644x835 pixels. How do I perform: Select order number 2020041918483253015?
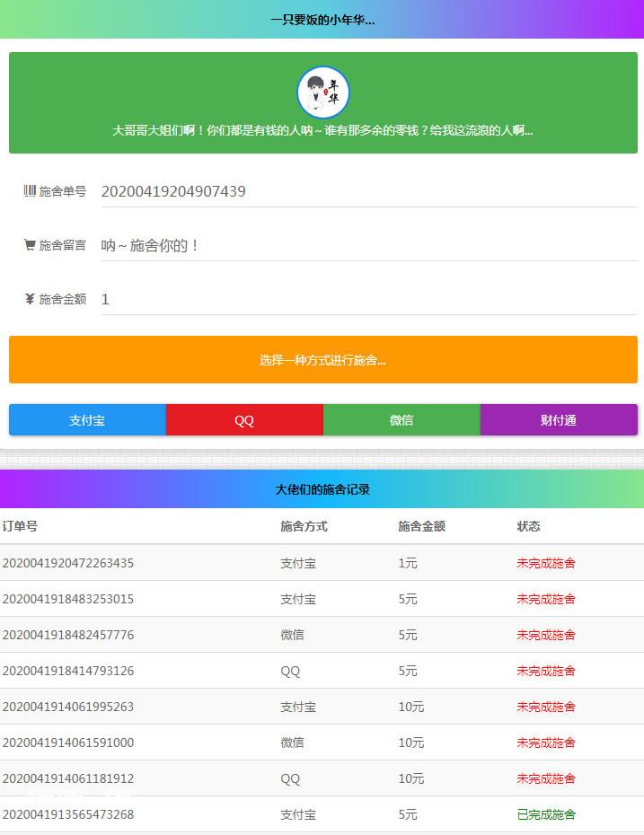(x=68, y=599)
